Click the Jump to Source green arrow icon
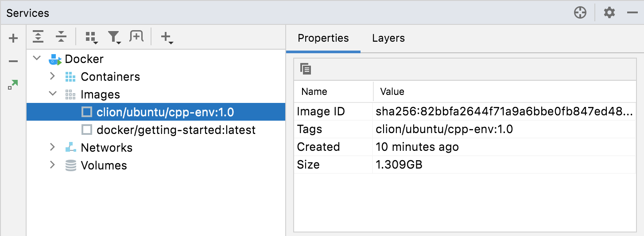The width and height of the screenshot is (644, 236). click(x=13, y=84)
